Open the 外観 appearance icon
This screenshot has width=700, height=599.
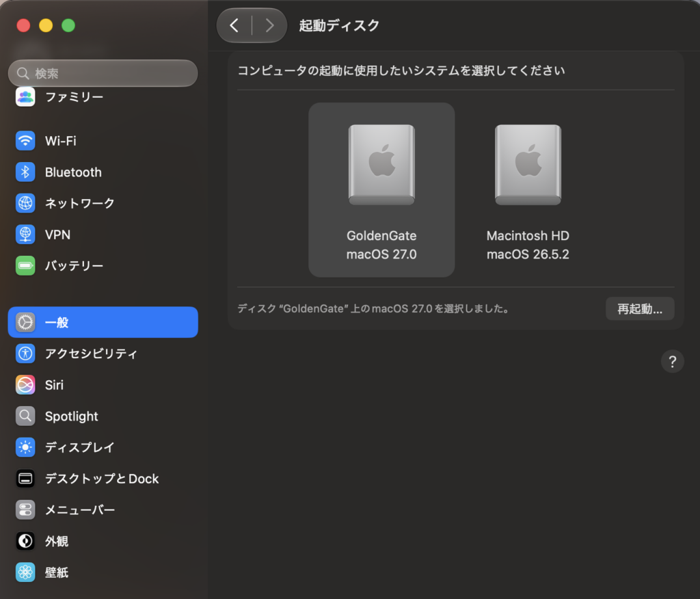(25, 541)
